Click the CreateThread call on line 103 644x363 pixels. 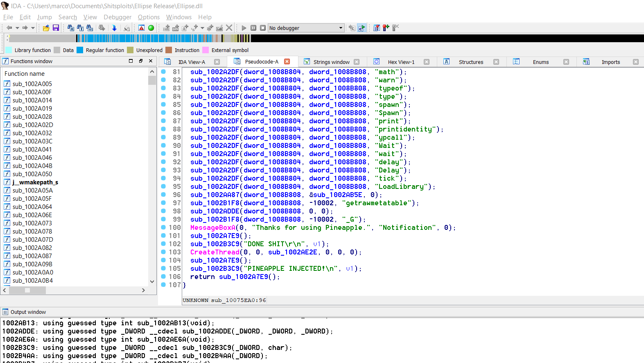[215, 252]
